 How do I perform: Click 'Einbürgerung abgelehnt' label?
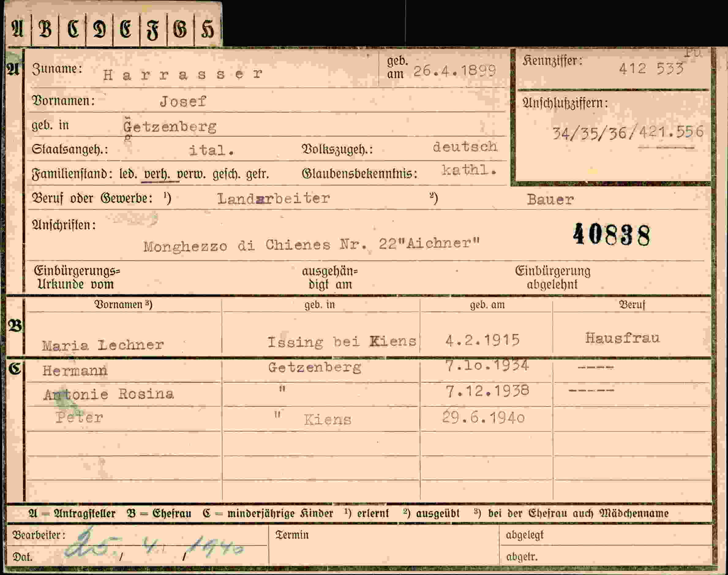[x=553, y=278]
